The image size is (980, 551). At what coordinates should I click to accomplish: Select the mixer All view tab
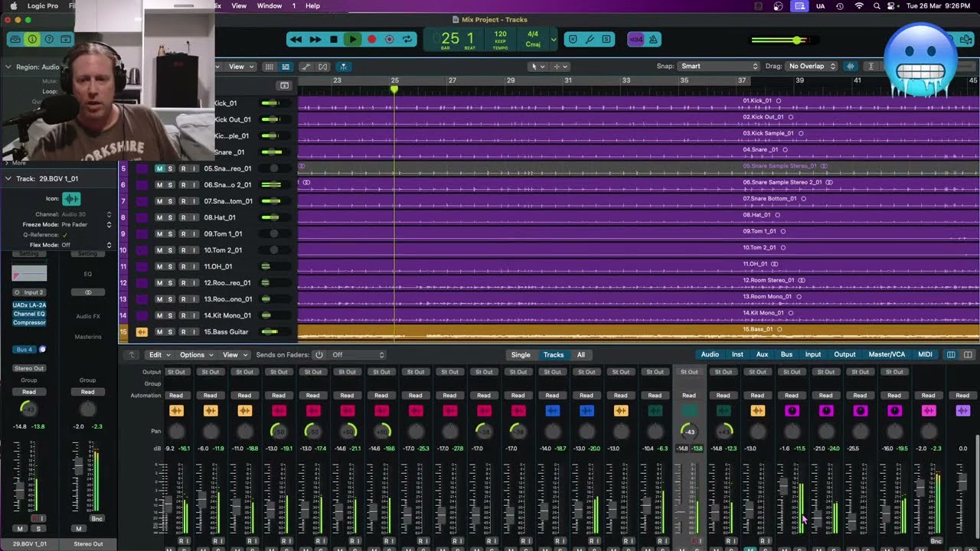click(581, 355)
